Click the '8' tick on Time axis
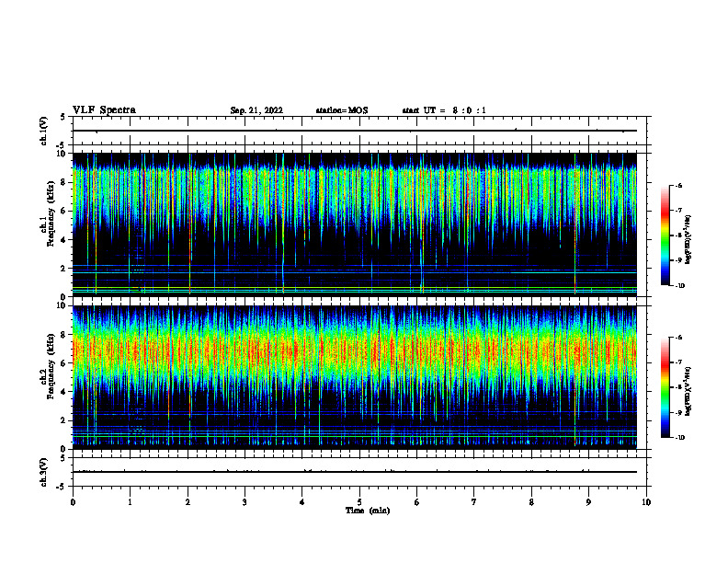Viewport: 728px width, 563px height. tap(531, 502)
